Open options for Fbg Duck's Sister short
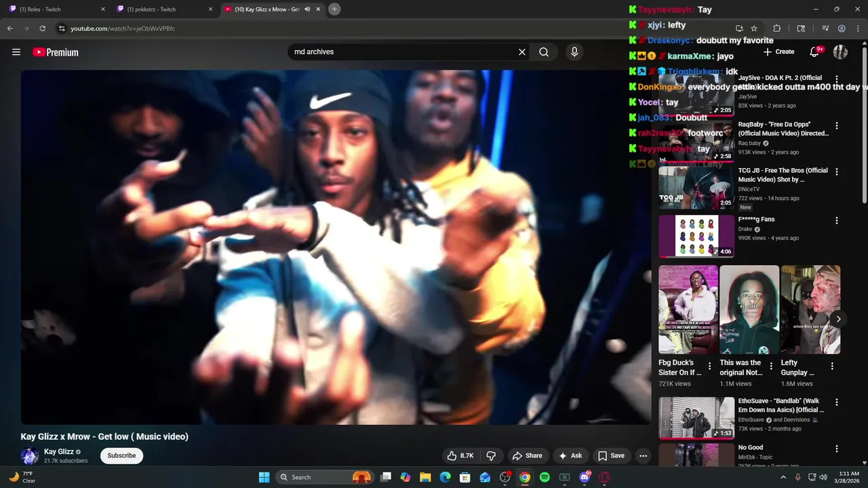 pyautogui.click(x=710, y=366)
